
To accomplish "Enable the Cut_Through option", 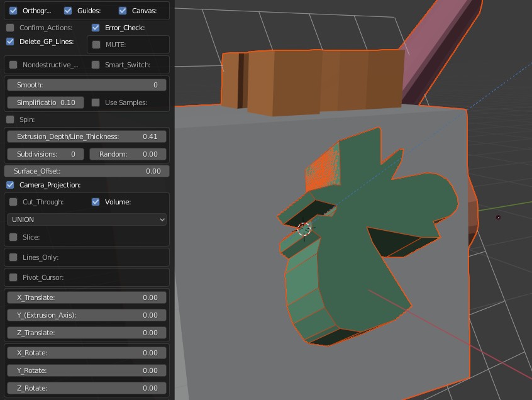I will (13, 202).
